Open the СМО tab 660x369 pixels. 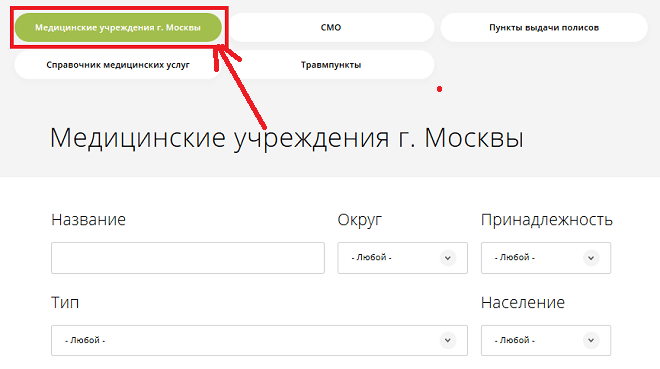point(331,27)
